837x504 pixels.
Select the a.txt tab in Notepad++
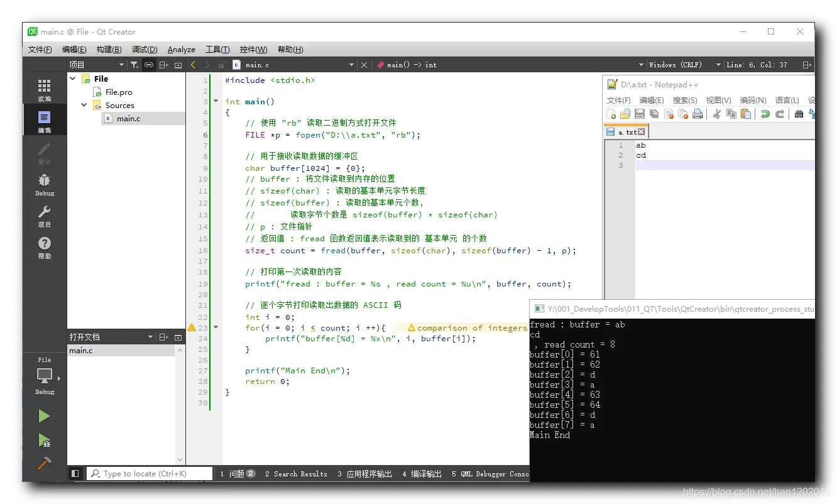(x=625, y=132)
